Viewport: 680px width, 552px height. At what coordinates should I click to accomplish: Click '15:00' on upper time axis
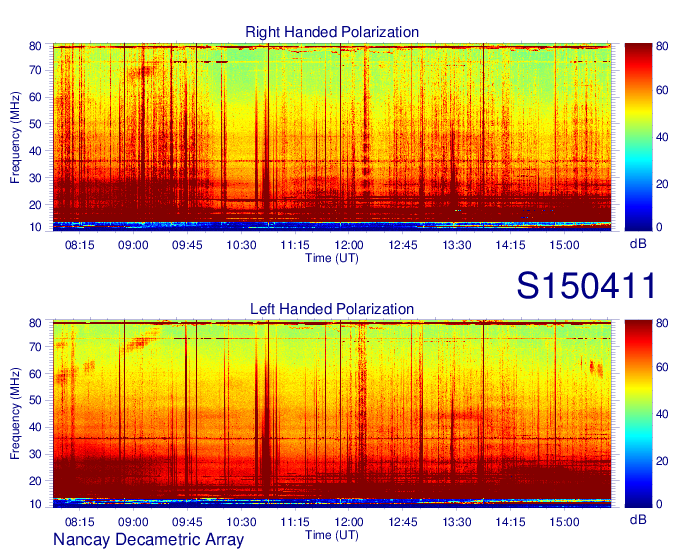tap(564, 245)
